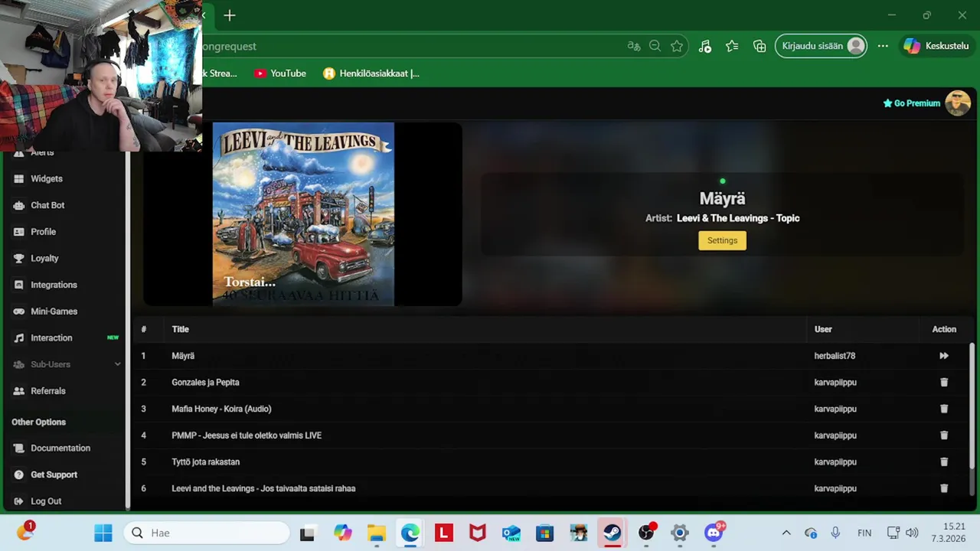Image resolution: width=980 pixels, height=551 pixels.
Task: Click Kirjaudu sisään sign-in button
Action: 821,46
